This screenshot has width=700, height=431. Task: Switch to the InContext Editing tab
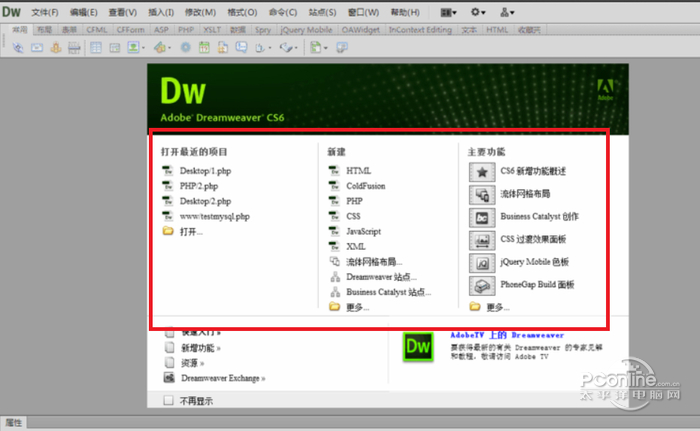coord(420,30)
